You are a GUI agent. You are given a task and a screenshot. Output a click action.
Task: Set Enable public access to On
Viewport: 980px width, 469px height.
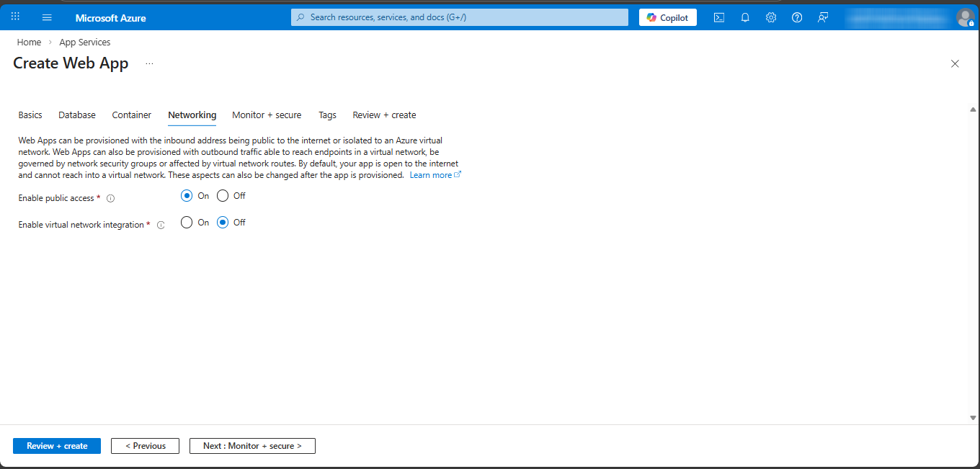pos(187,196)
